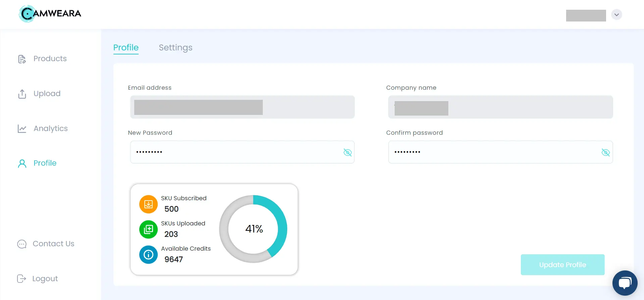The width and height of the screenshot is (644, 300).
Task: Click the Update Profile button
Action: pos(563,265)
